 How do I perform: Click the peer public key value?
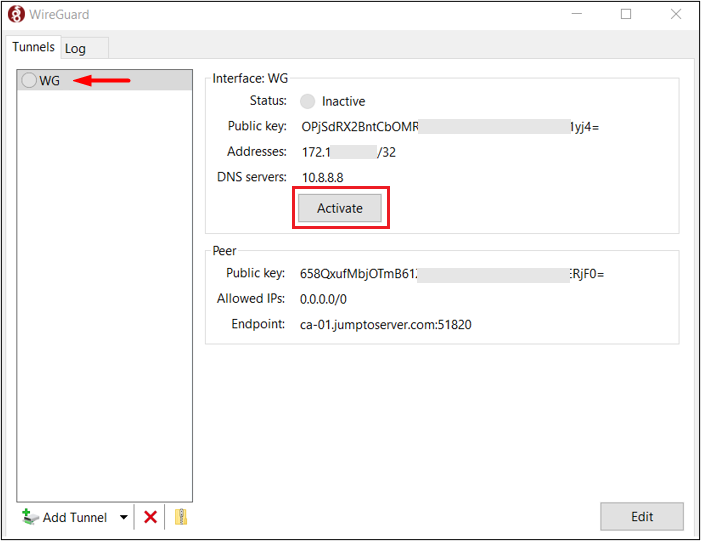point(452,274)
